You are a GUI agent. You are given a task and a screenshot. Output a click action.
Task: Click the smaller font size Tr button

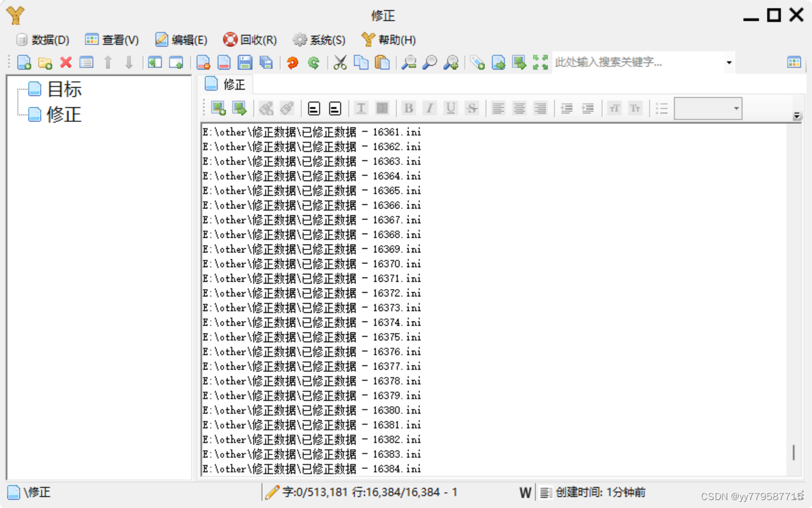tap(635, 109)
